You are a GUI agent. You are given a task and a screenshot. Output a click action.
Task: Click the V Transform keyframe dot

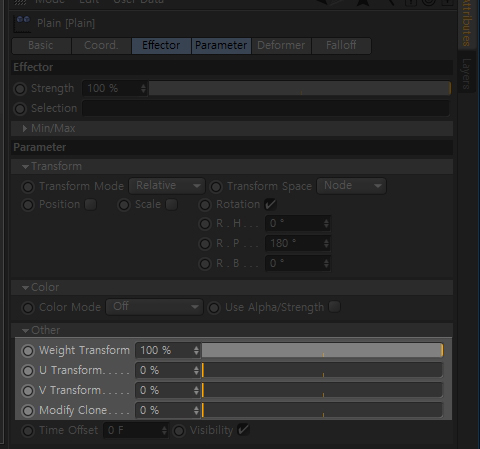28,391
